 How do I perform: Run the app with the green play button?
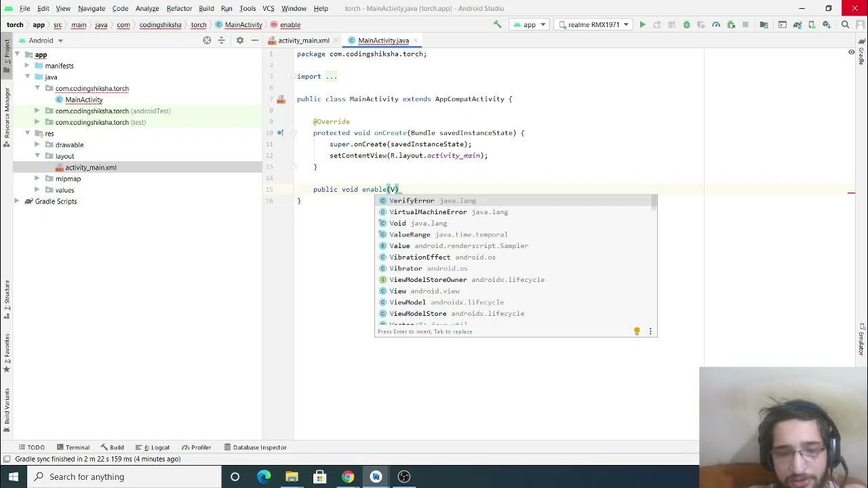click(642, 25)
